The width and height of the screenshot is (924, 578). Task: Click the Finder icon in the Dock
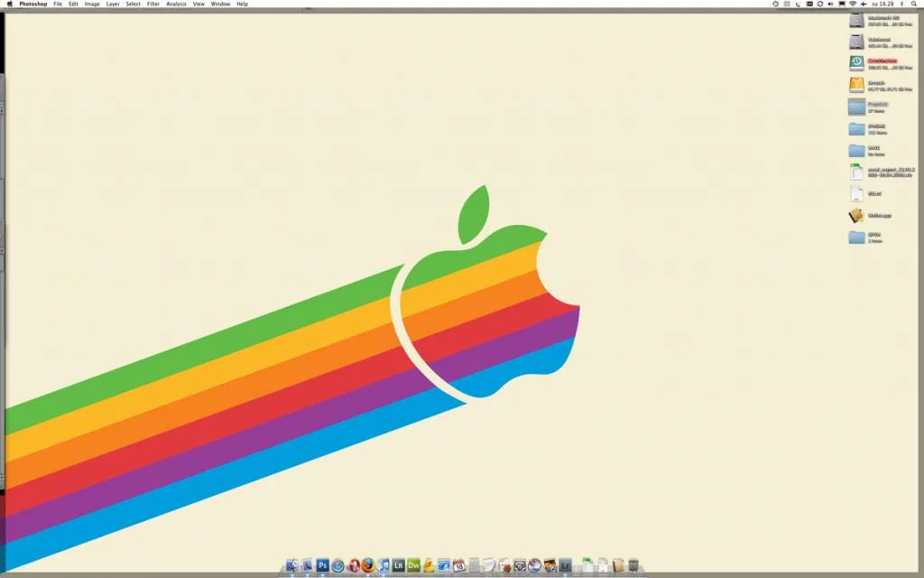pyautogui.click(x=291, y=565)
